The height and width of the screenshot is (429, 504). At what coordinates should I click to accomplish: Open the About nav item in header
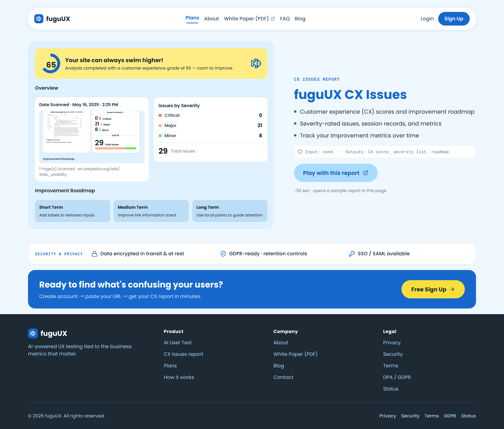click(x=211, y=19)
